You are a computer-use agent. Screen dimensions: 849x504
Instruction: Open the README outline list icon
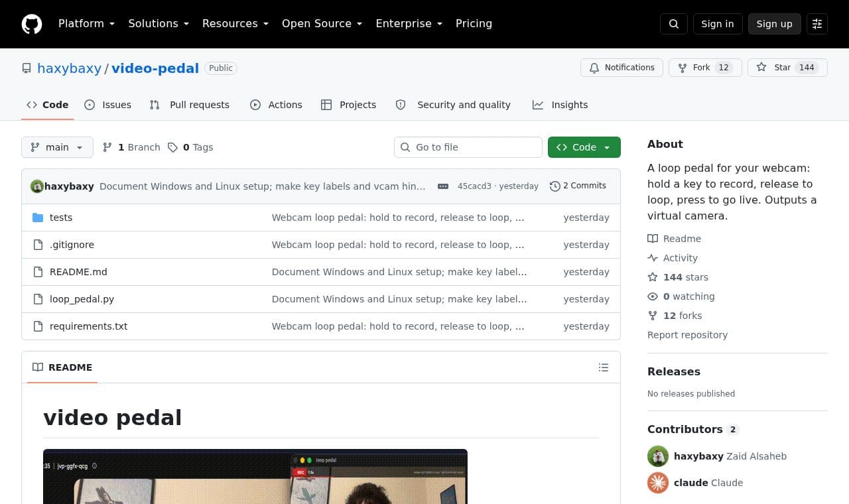tap(604, 367)
